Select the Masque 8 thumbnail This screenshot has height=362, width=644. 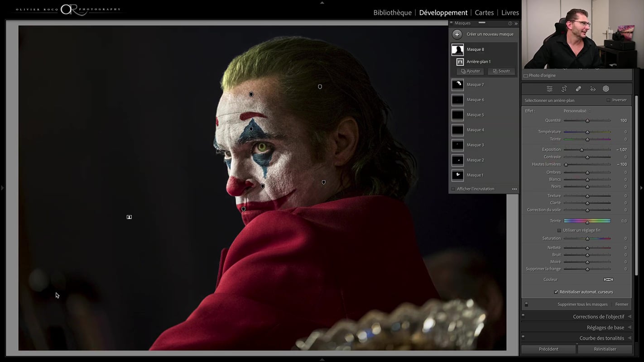point(457,49)
